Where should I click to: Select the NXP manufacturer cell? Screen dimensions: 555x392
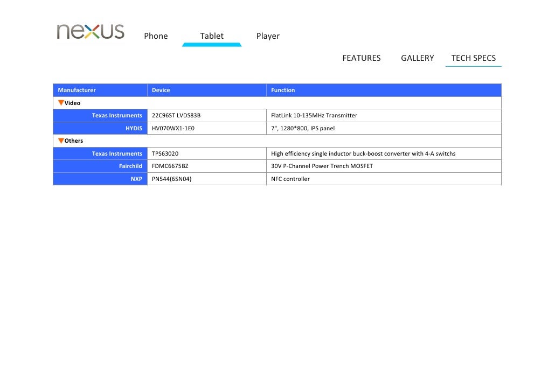(x=100, y=179)
